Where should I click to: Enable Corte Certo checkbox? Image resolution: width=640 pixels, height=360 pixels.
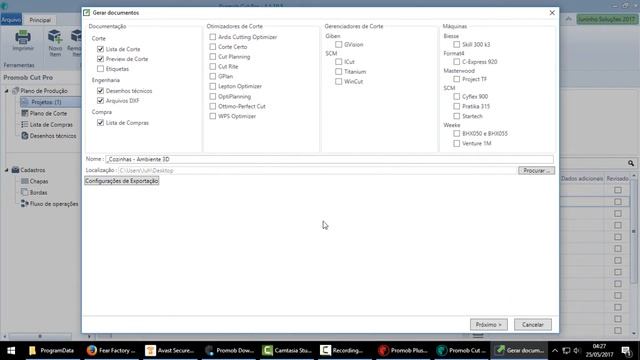(x=213, y=47)
